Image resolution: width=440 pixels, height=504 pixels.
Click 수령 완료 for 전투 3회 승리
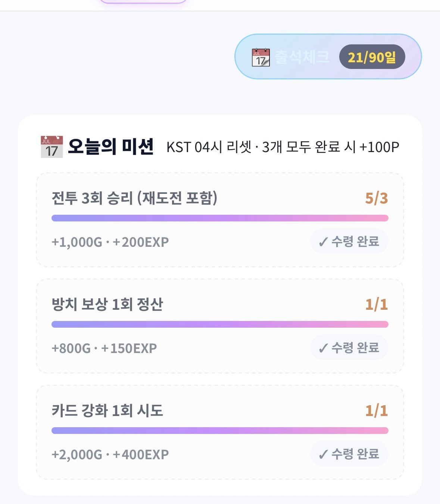[349, 242]
